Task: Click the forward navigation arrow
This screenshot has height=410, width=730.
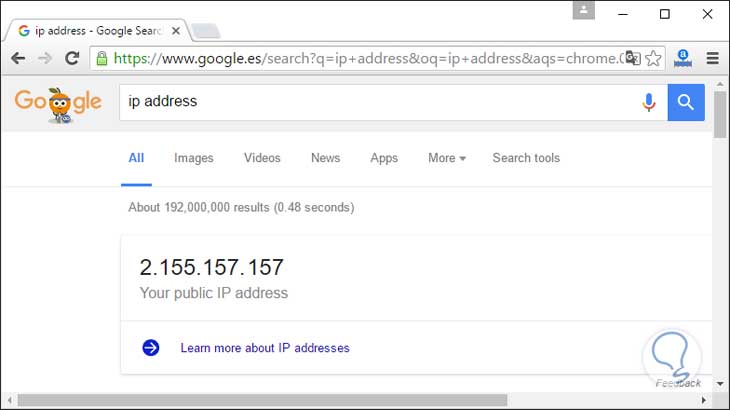Action: pyautogui.click(x=45, y=59)
